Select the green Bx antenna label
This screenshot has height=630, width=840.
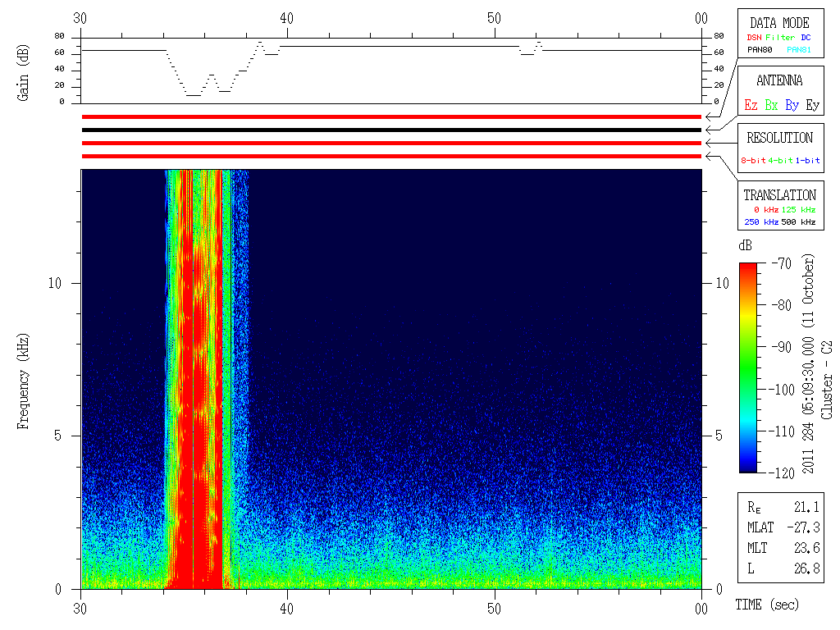[771, 105]
